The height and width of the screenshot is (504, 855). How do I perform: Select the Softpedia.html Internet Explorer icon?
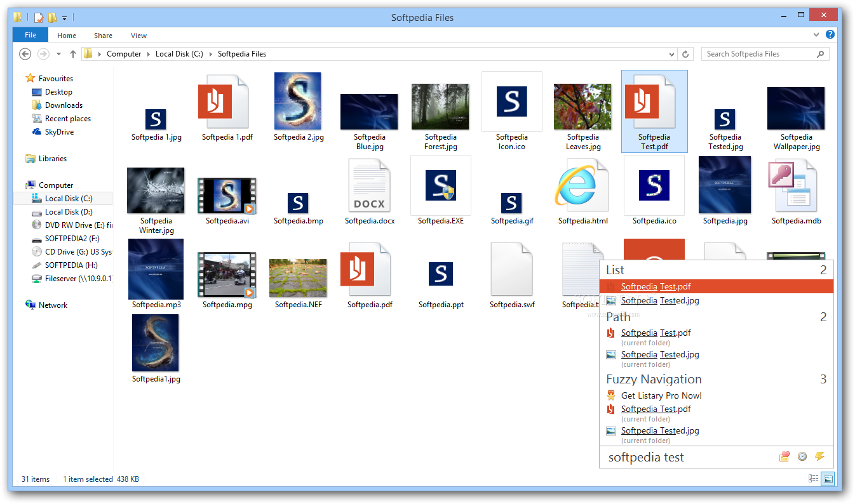(581, 185)
